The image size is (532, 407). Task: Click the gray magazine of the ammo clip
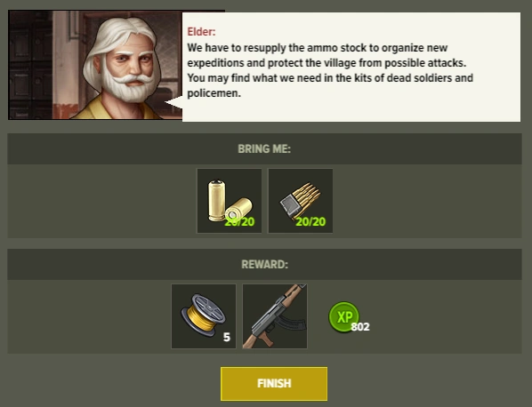coord(289,204)
